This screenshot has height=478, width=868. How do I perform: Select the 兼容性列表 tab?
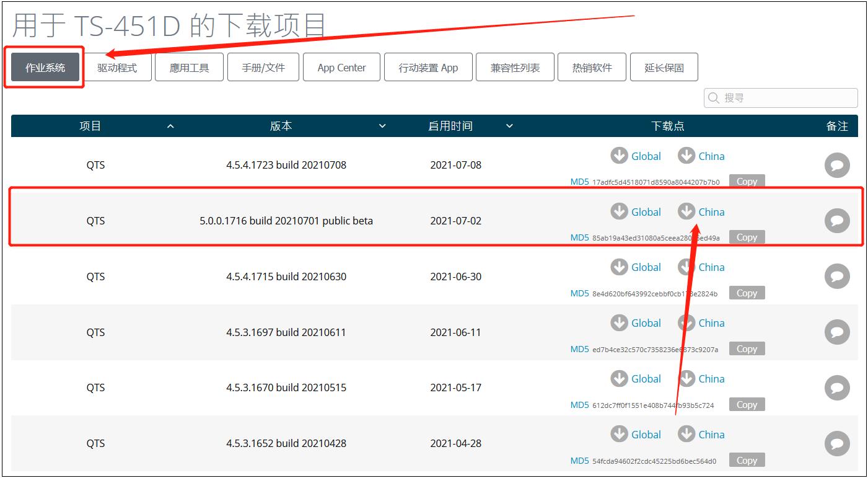click(515, 67)
